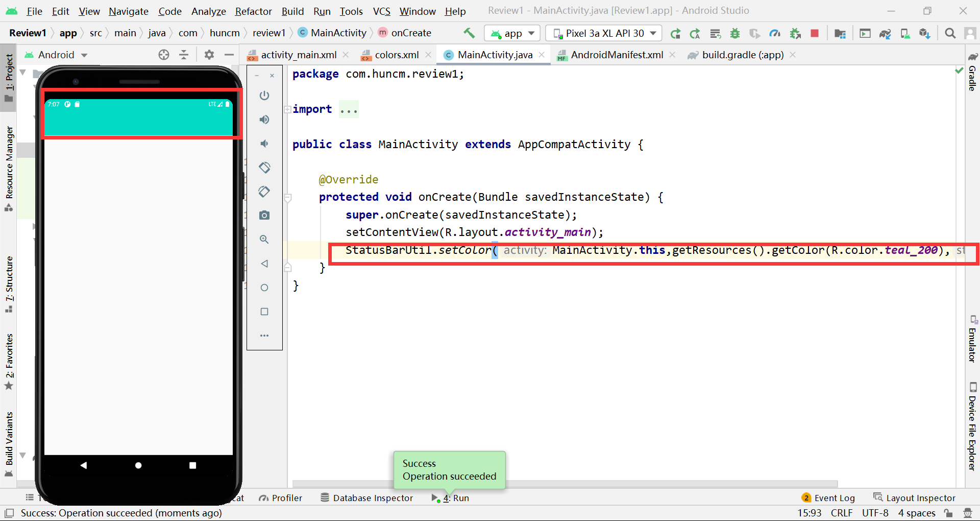Click Attach Debugger to Android Process icon
Image resolution: width=980 pixels, height=521 pixels.
tap(795, 34)
